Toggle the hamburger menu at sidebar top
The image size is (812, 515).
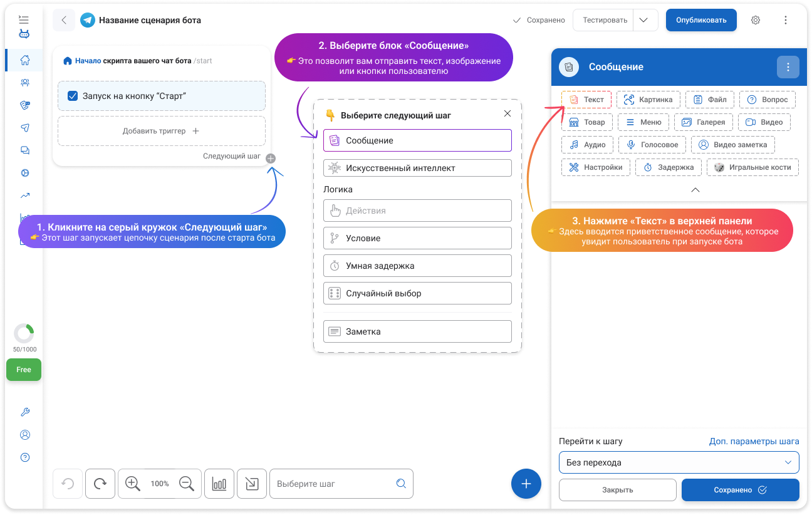(x=24, y=19)
